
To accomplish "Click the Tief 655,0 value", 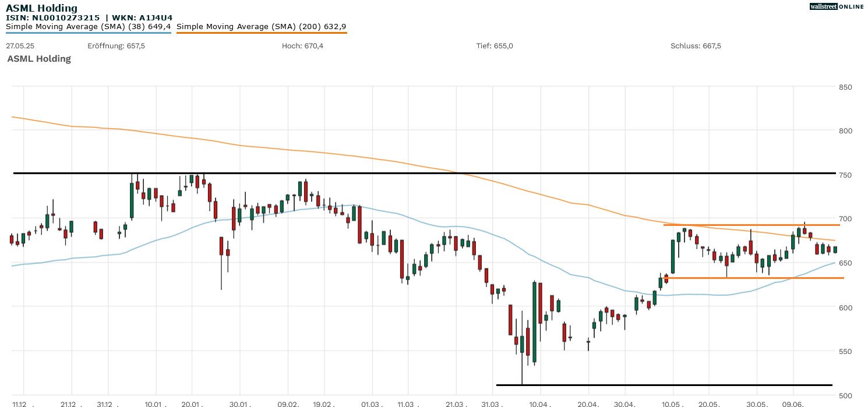I will point(495,46).
